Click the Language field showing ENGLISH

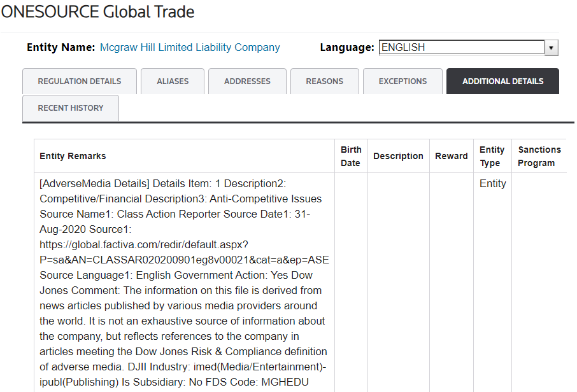coord(462,48)
